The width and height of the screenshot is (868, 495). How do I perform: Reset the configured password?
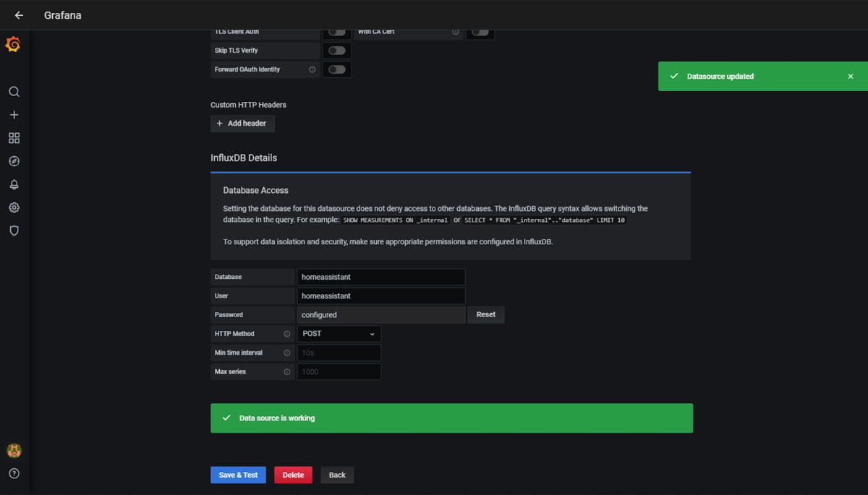486,314
